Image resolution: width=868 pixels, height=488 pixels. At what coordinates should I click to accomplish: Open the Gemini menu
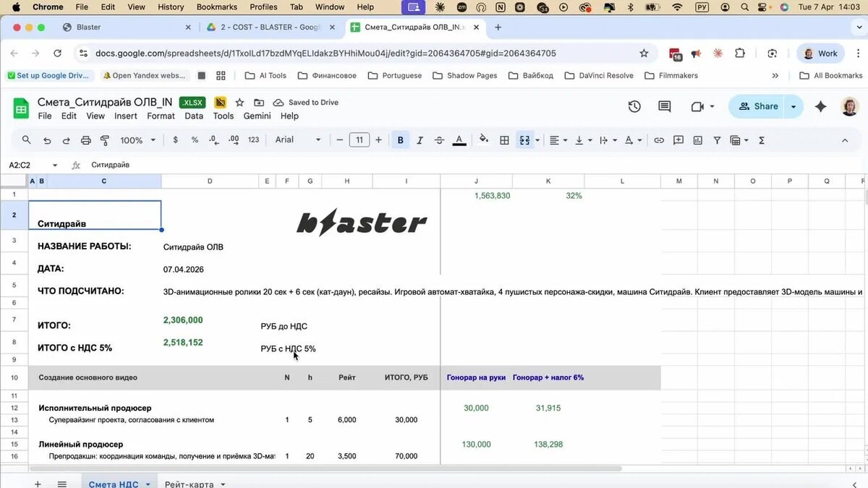pyautogui.click(x=257, y=116)
